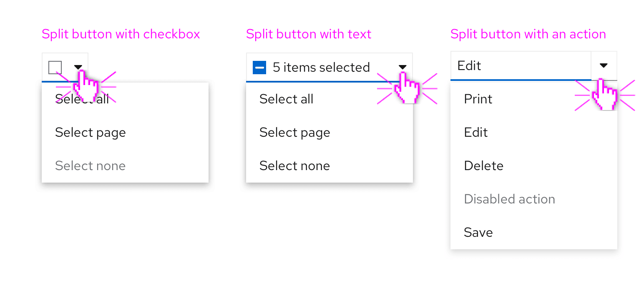
Task: Choose 'Select none' in the checkbox dropdown
Action: tap(91, 166)
